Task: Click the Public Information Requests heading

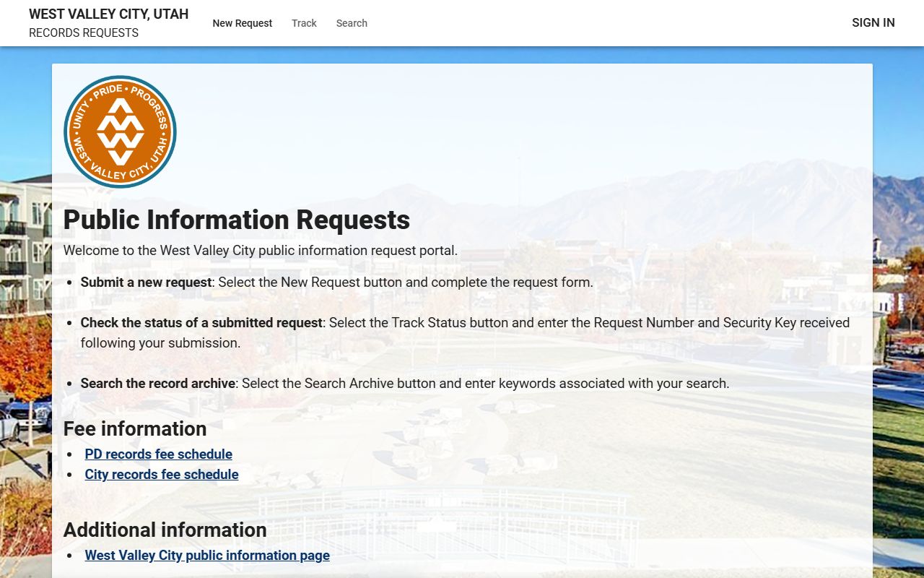Action: [237, 220]
